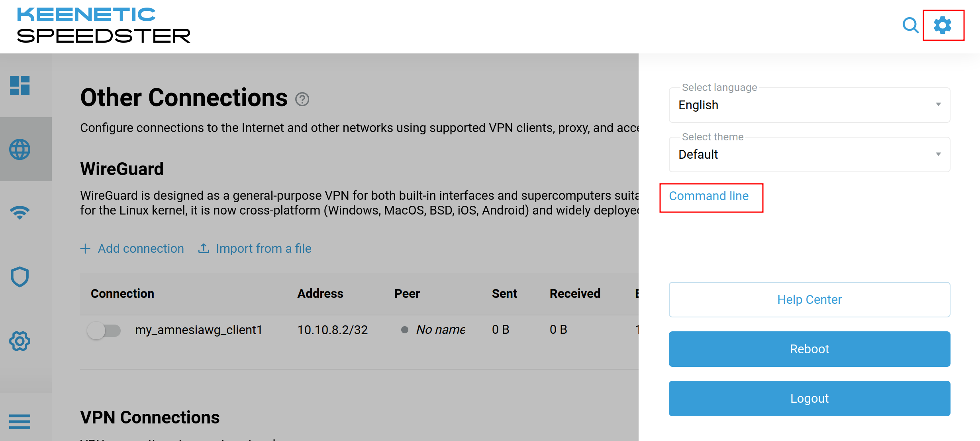This screenshot has height=441, width=980.
Task: Open the shield security sidebar icon
Action: 20,277
